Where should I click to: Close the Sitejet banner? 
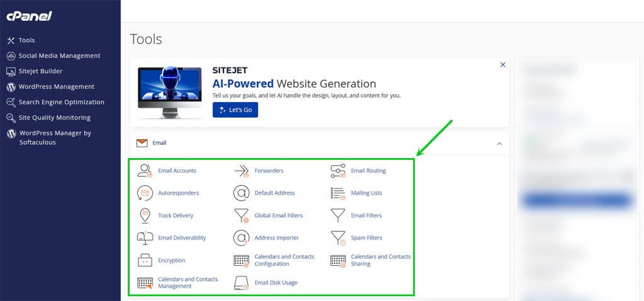click(502, 65)
